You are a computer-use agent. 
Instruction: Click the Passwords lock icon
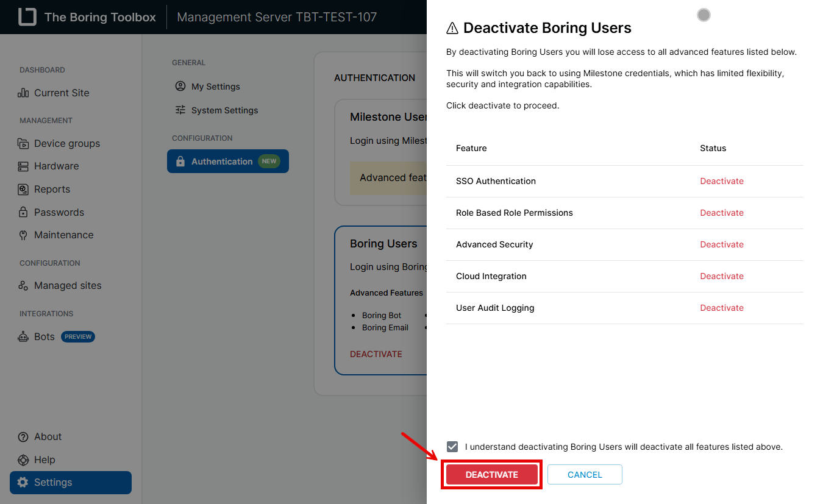(23, 213)
